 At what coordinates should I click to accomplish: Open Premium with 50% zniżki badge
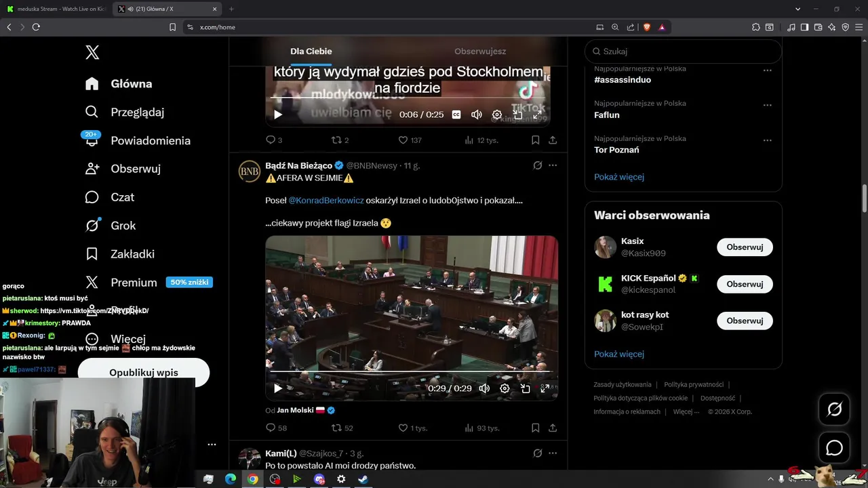point(149,283)
